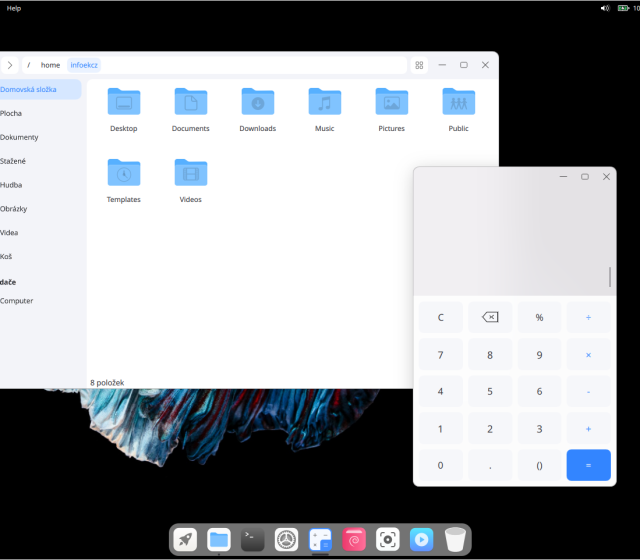Toggle the file manager grid view icon
This screenshot has height=560, width=640.
(x=419, y=65)
